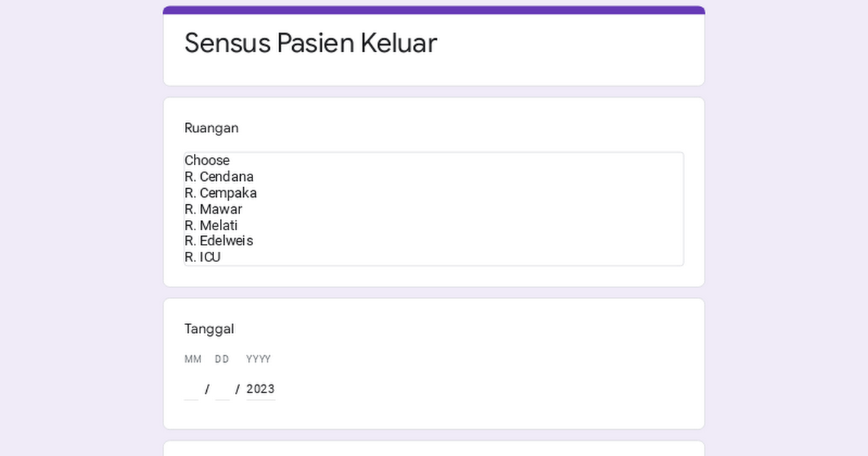Select R. Cendana in Ruangan list
The image size is (868, 456).
pos(219,177)
